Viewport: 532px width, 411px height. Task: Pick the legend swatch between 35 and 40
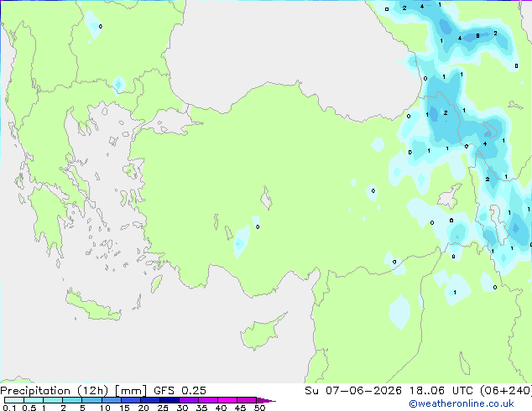pyautogui.click(x=208, y=400)
